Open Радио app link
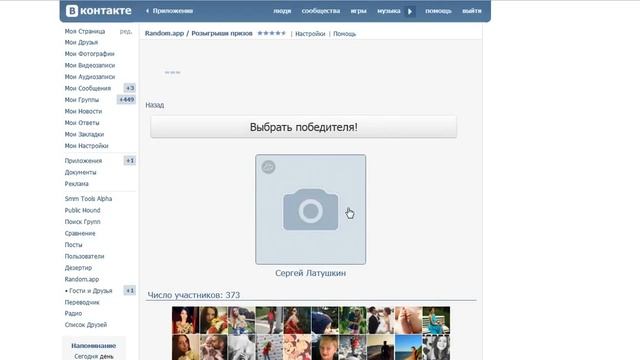640x360 pixels. 73,313
